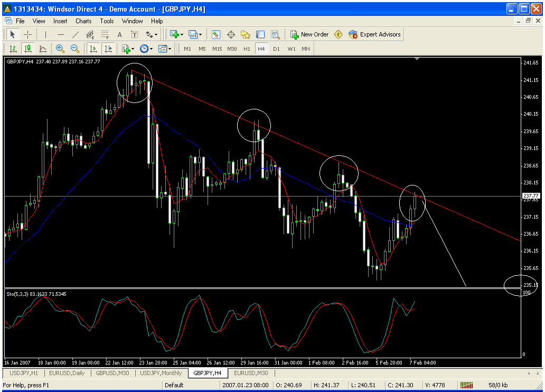Click the Expert Advisors button

(x=374, y=34)
